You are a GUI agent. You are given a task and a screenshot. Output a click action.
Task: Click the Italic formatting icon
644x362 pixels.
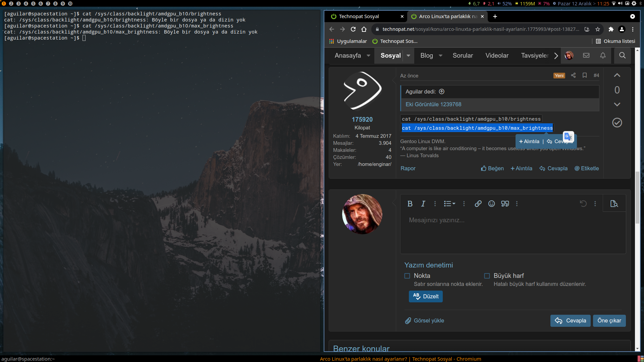423,204
